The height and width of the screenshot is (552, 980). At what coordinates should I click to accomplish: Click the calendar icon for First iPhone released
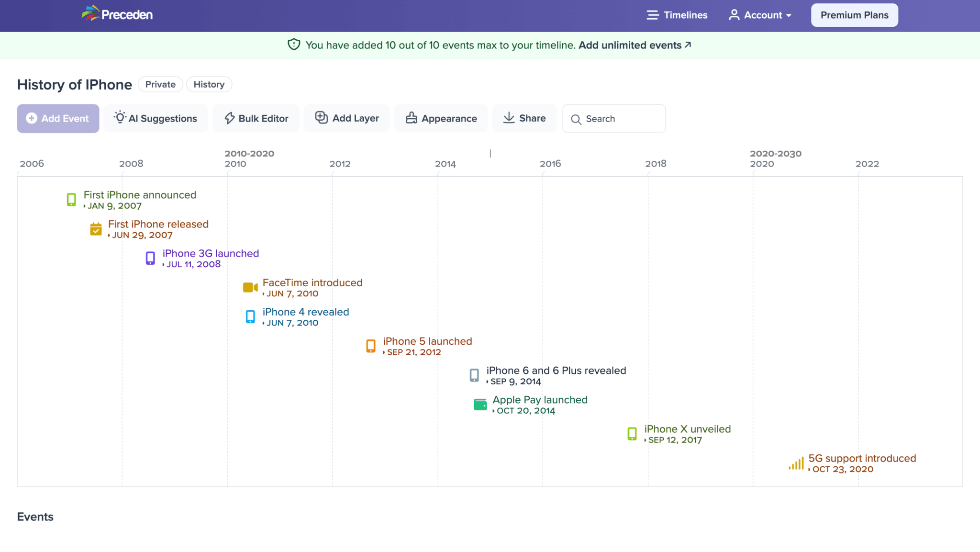(96, 229)
